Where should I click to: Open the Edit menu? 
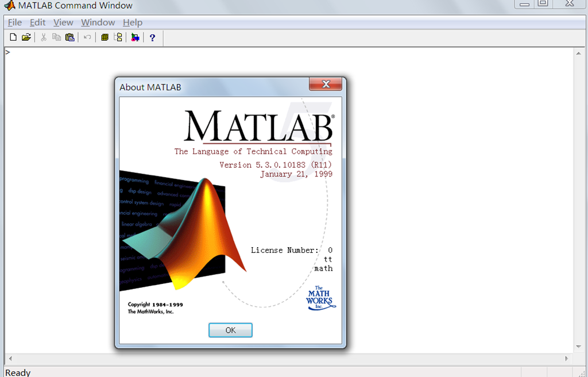[37, 22]
